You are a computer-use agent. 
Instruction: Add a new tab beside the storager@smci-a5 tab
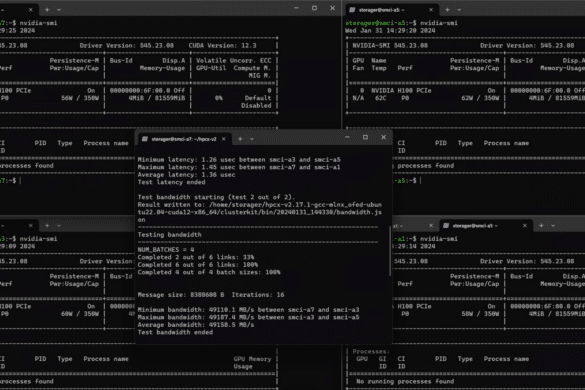pos(447,10)
